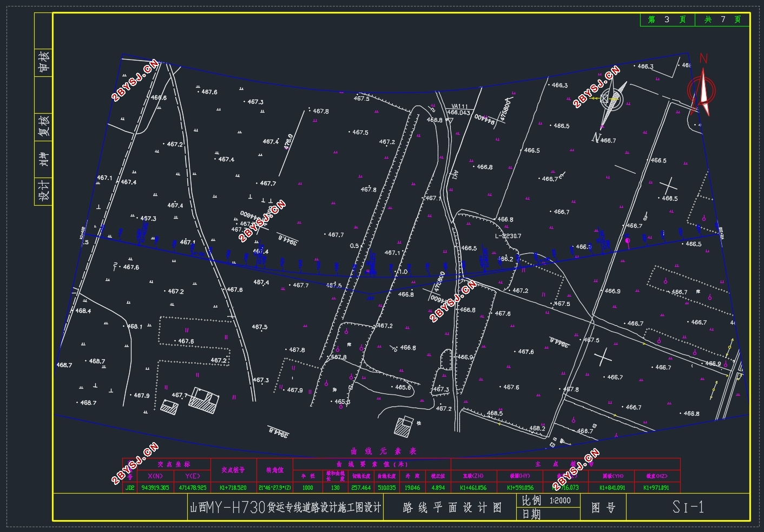Click the 466.043 control point elevation
This screenshot has height=532, width=764.
pos(458,113)
